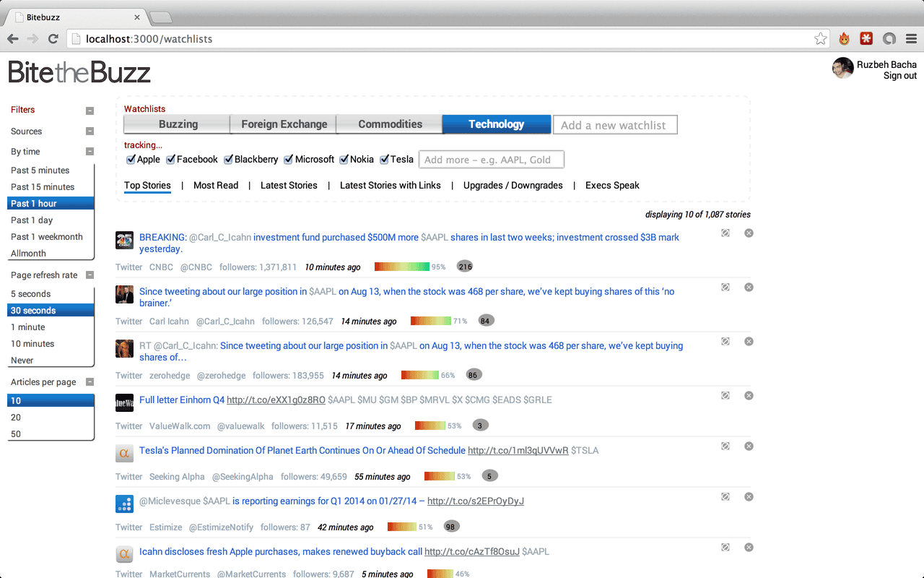Show 50 articles per page
This screenshot has height=578, width=924.
[x=51, y=434]
